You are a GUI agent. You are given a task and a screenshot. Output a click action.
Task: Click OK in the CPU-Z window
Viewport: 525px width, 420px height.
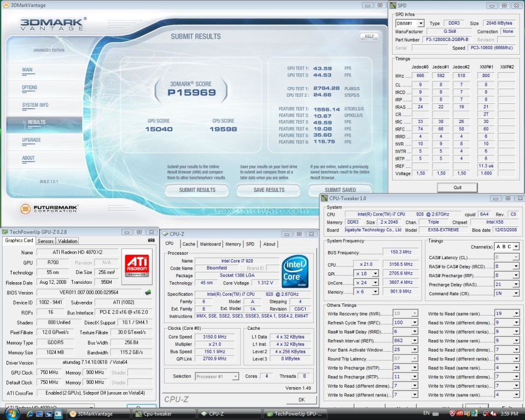click(x=301, y=400)
